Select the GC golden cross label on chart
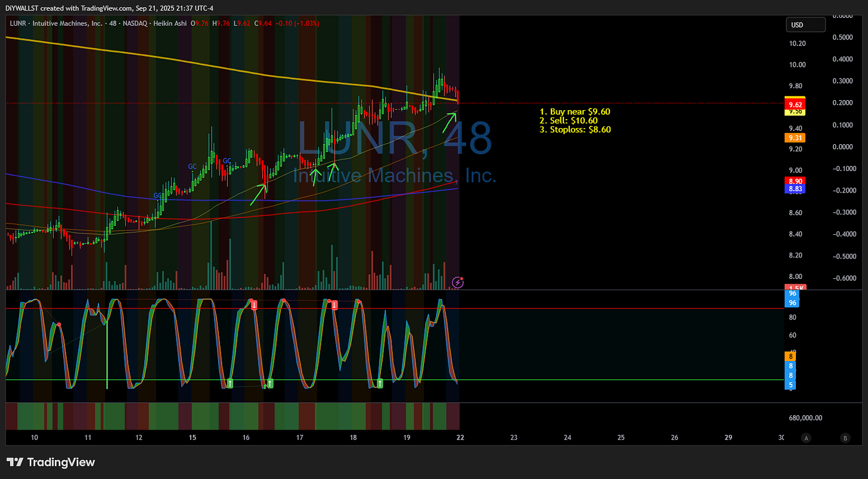This screenshot has height=479, width=868. click(x=192, y=167)
